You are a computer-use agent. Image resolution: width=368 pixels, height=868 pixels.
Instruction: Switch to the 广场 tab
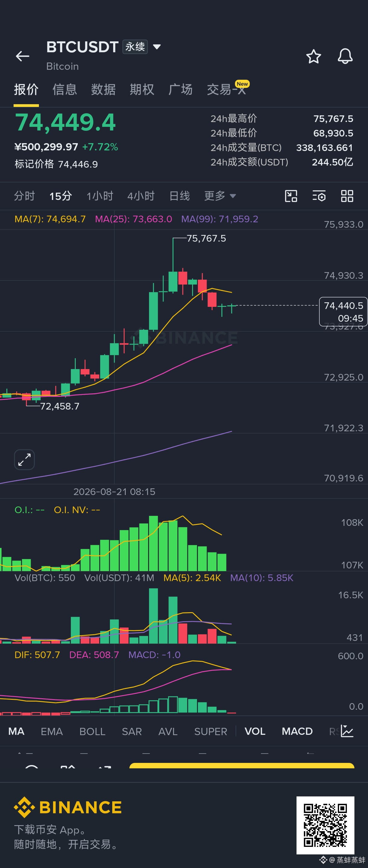[181, 90]
